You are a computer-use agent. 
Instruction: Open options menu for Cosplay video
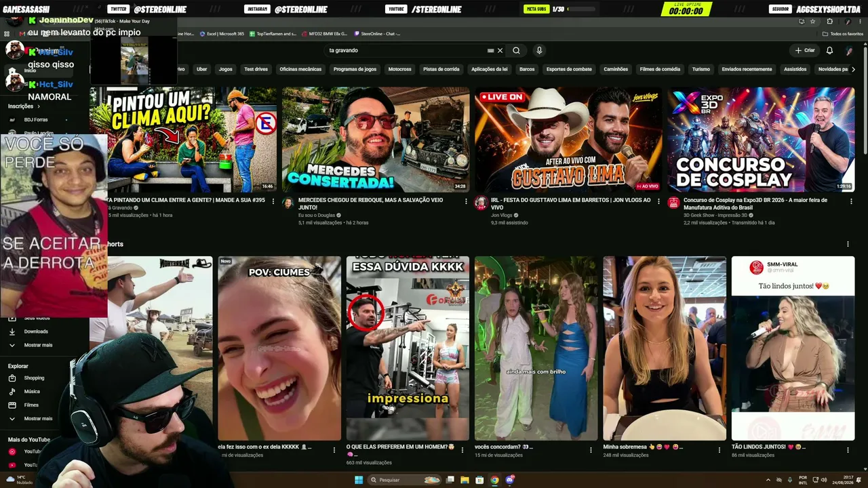click(x=850, y=201)
